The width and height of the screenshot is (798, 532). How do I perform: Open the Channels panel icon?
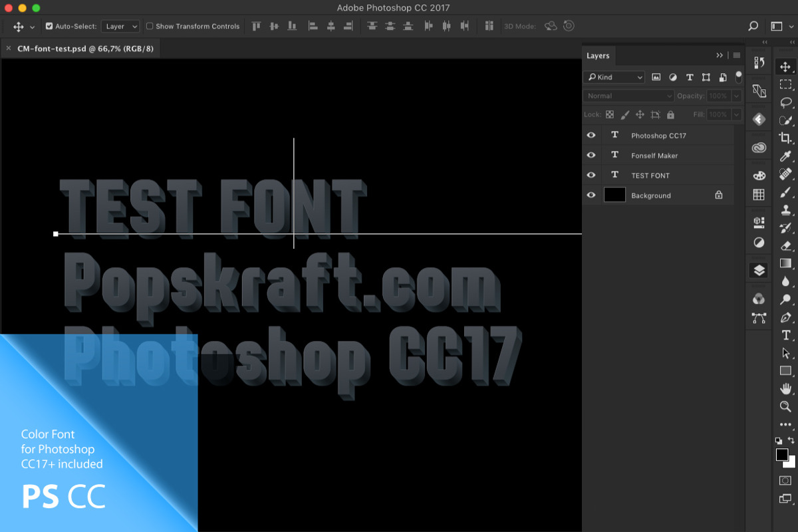click(x=759, y=299)
